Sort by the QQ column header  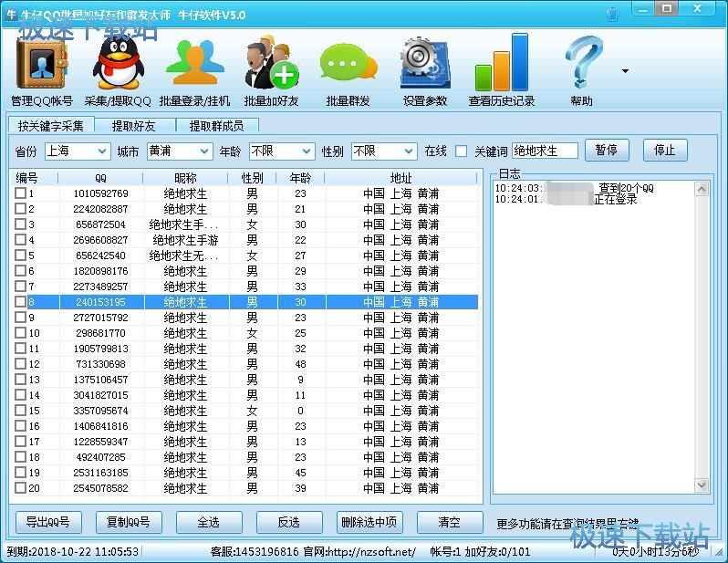tap(100, 178)
